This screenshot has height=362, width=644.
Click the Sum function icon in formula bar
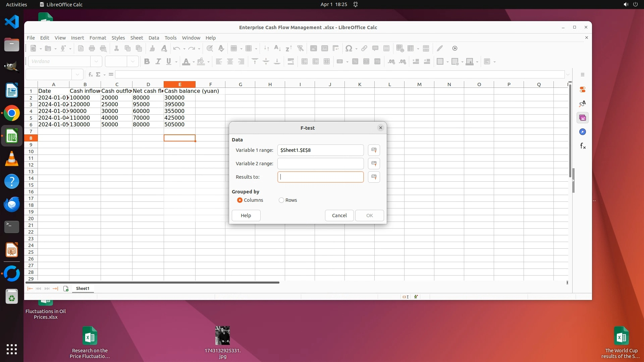pos(98,74)
